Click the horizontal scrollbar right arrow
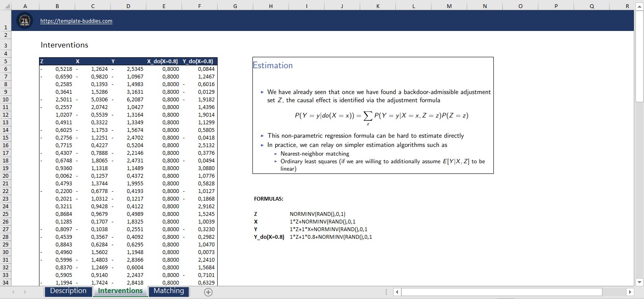 [630, 292]
